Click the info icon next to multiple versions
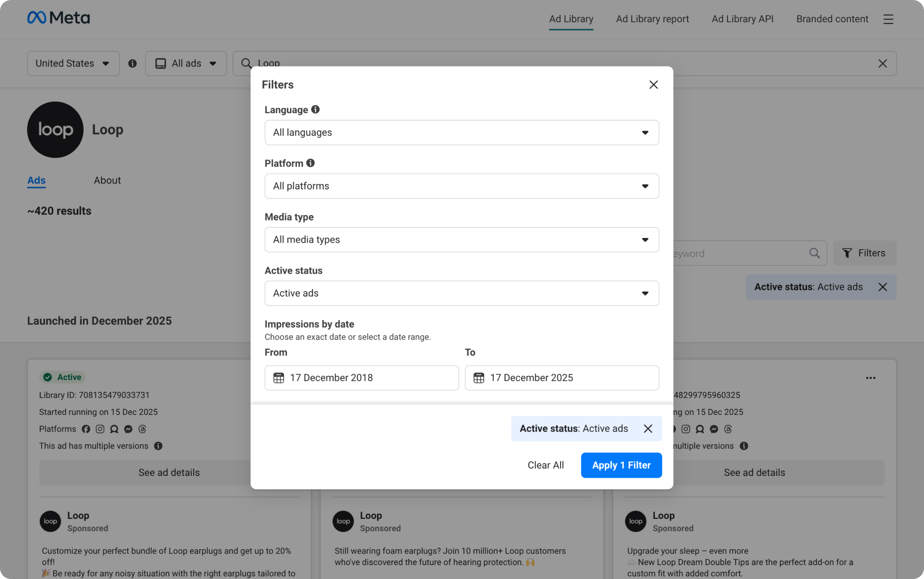 tap(158, 446)
